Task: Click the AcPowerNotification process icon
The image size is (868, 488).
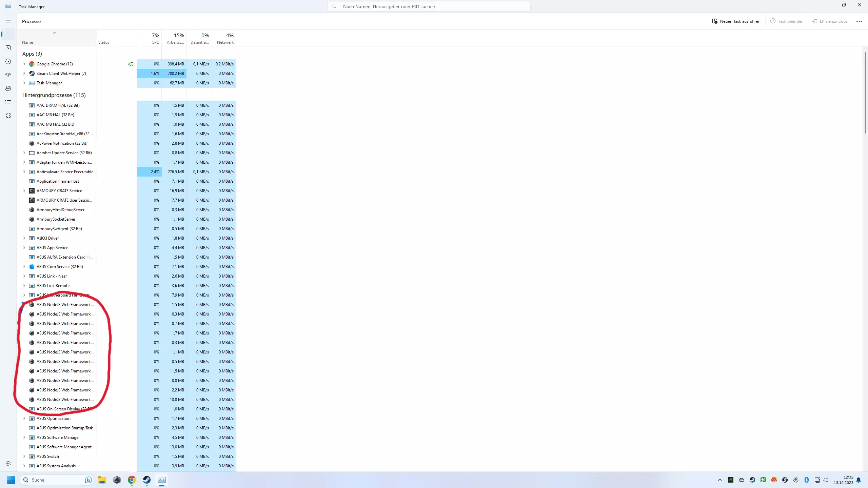Action: [x=32, y=143]
